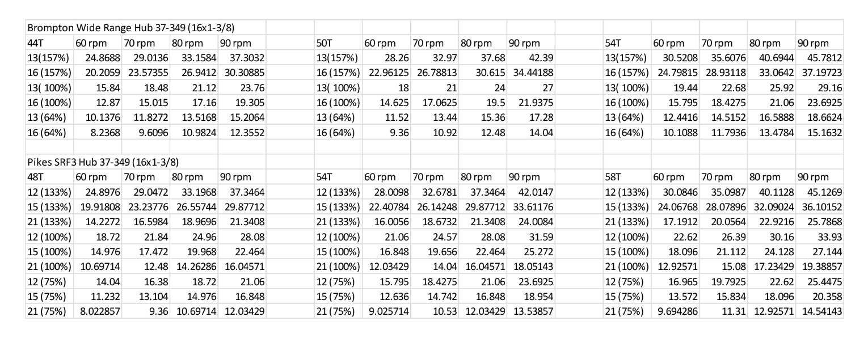Click the cell with value 14.54143
This screenshot has height=338, width=868.
(820, 311)
